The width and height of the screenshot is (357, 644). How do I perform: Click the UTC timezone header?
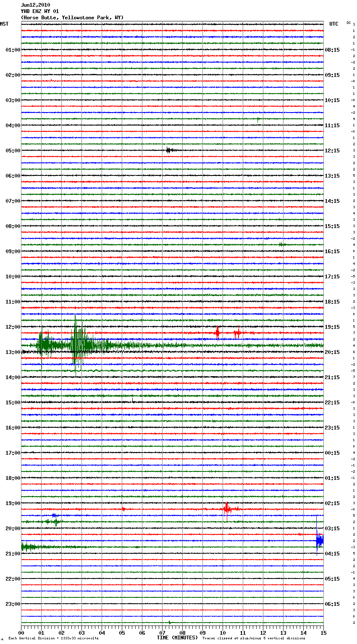click(333, 24)
